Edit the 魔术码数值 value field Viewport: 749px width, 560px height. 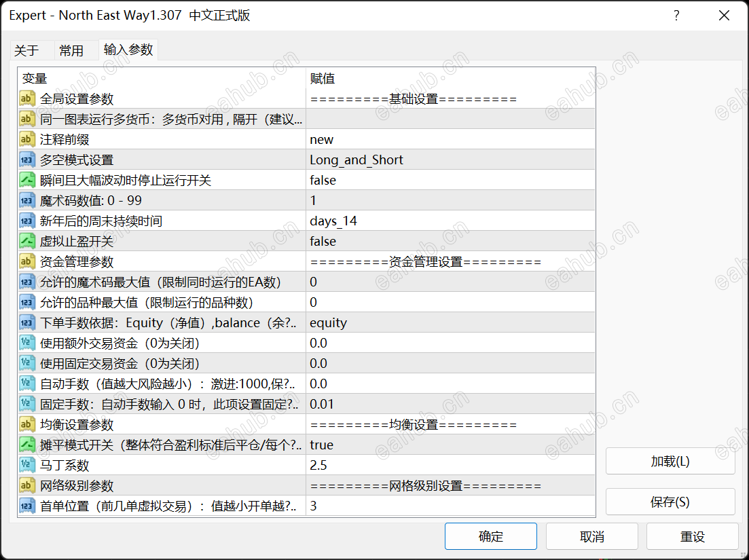450,200
